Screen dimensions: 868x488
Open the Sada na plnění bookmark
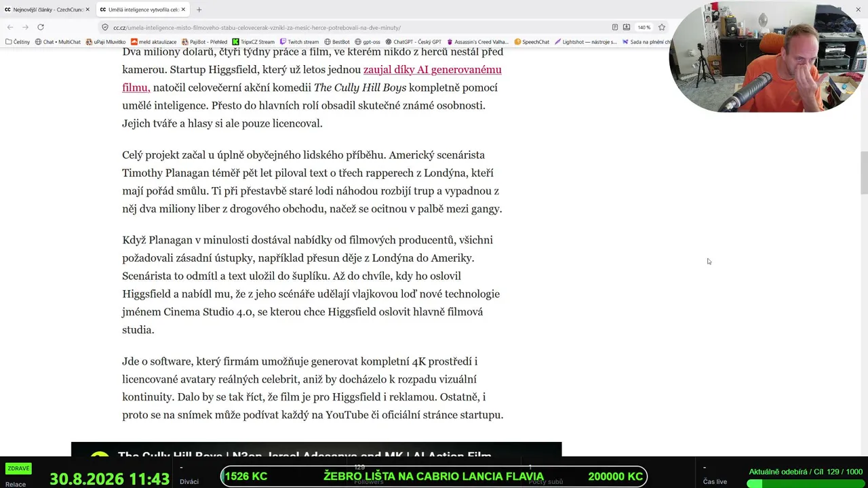tap(646, 42)
